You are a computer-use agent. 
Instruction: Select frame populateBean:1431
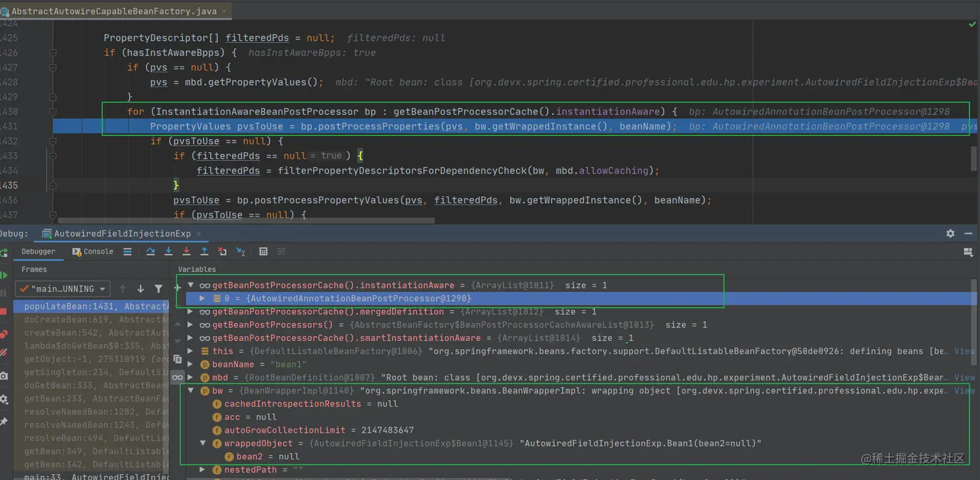click(92, 306)
